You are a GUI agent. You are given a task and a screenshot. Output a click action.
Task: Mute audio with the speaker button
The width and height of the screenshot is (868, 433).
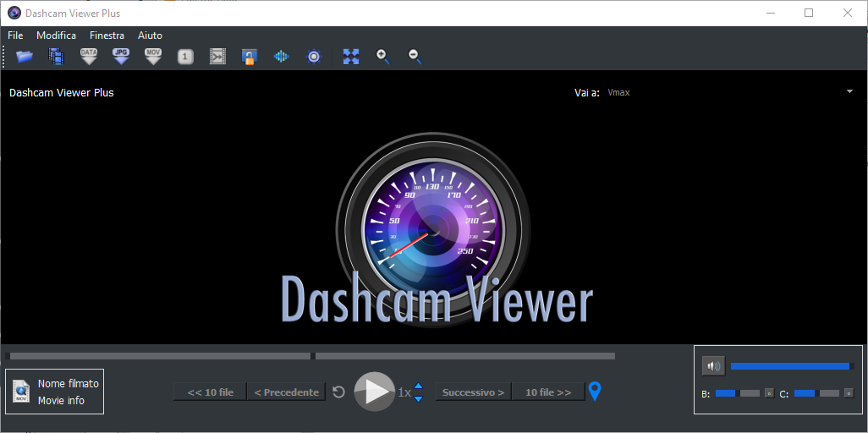click(x=713, y=366)
